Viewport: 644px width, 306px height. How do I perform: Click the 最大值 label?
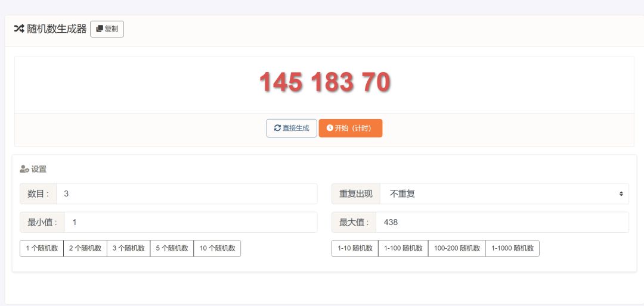354,222
